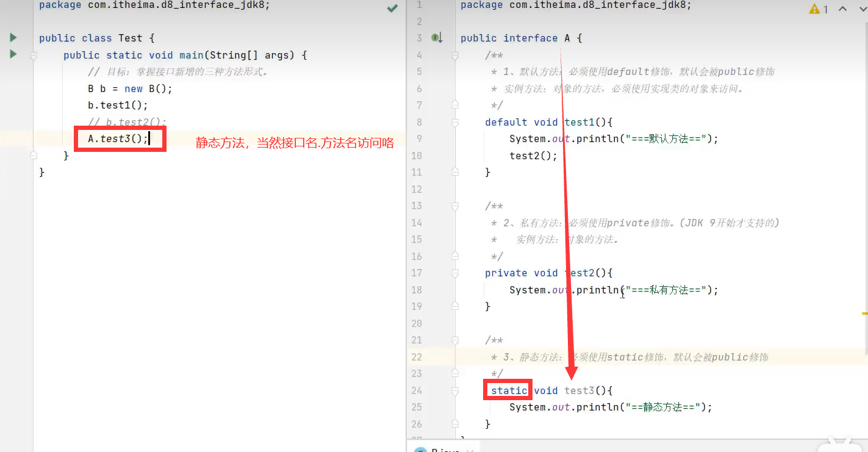Viewport: 868px width, 452px height.
Task: Open implementations icon beside interface A
Action: point(436,38)
